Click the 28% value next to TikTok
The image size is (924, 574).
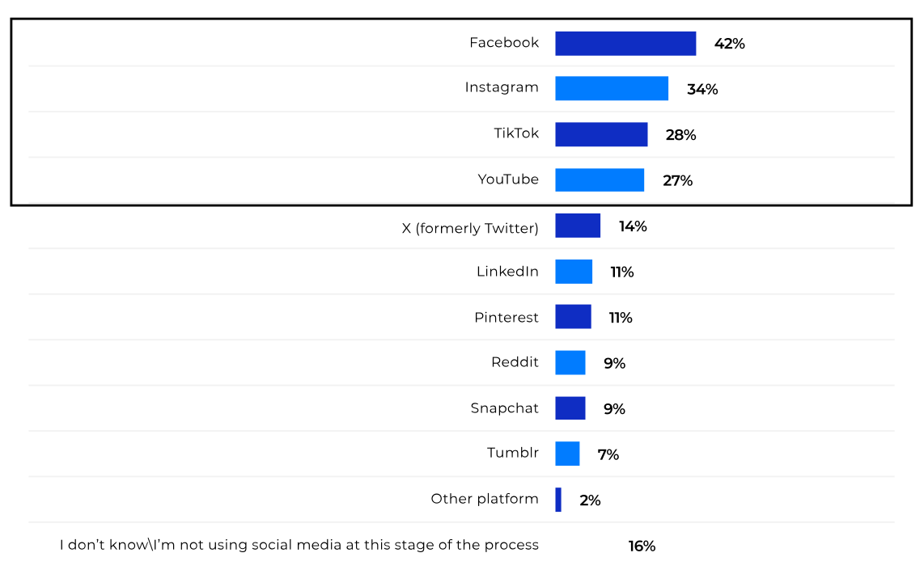click(681, 135)
